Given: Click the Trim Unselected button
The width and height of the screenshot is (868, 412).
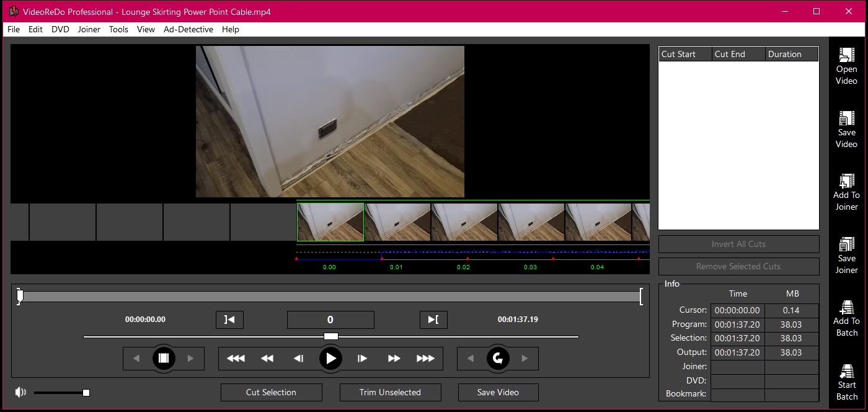Looking at the screenshot, I should pos(390,392).
